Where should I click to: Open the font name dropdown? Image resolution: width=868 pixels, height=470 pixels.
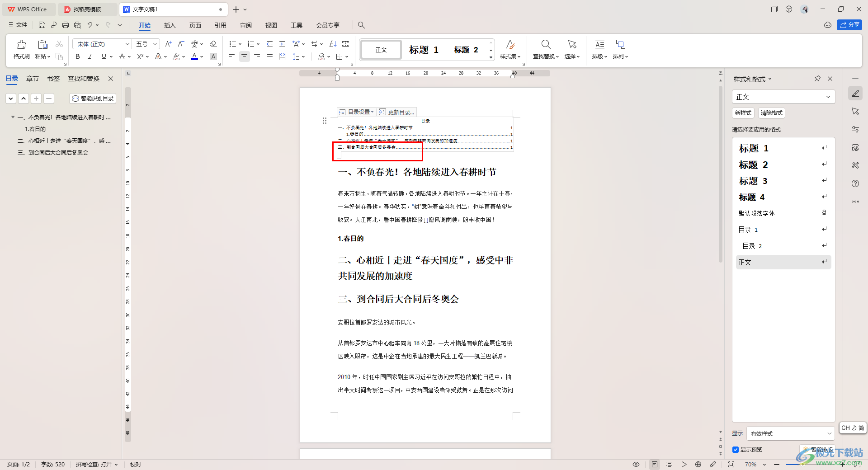click(127, 44)
